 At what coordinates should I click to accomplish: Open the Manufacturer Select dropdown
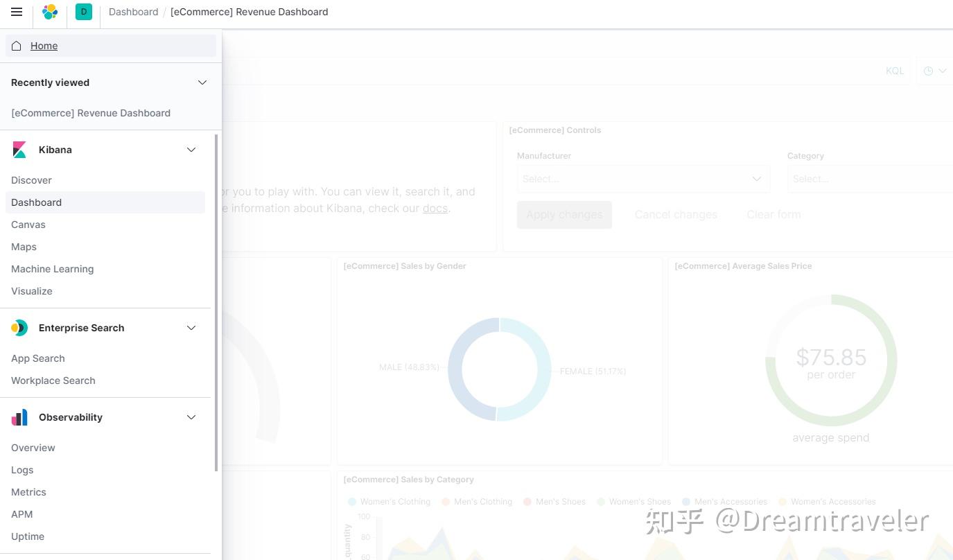click(x=642, y=179)
